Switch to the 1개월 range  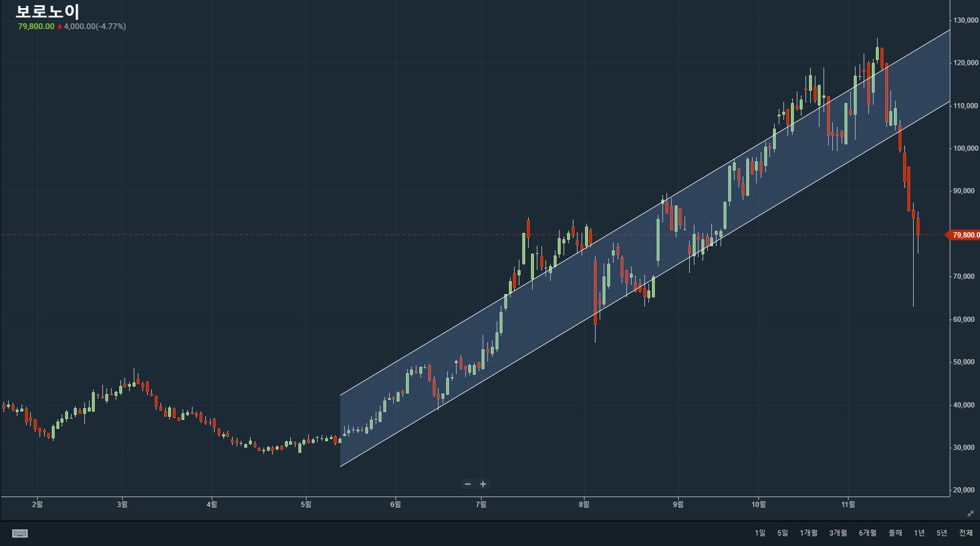point(808,533)
